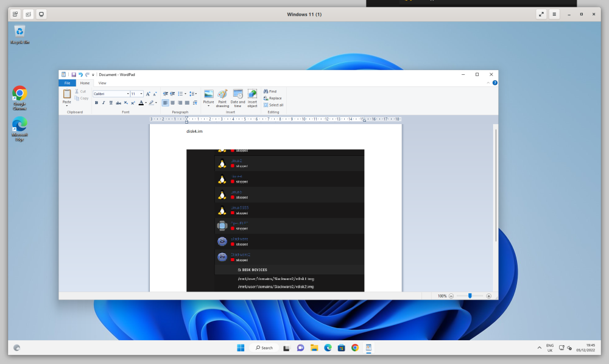The width and height of the screenshot is (609, 364).
Task: Expand the text color dropdown arrow
Action: (x=146, y=103)
